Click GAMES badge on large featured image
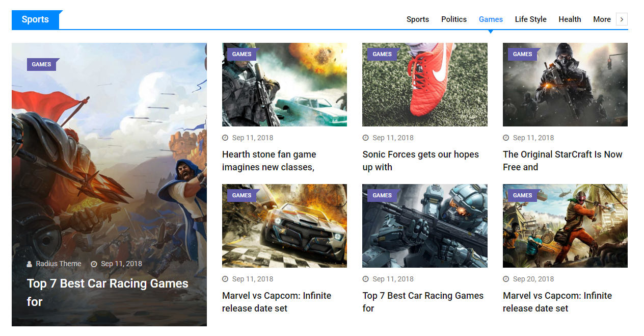Screen dimensions: 644x336 [42, 64]
